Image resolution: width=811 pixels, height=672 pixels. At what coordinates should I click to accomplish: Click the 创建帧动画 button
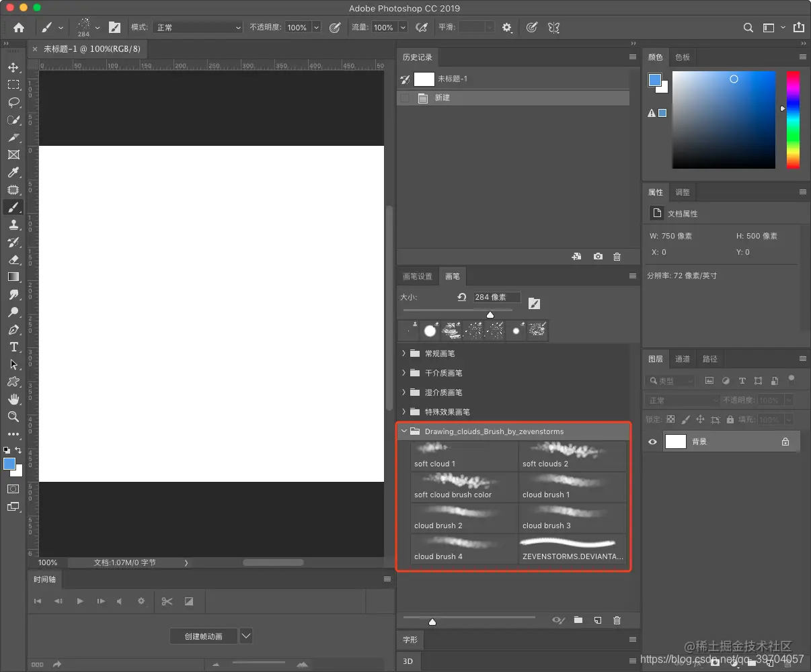click(204, 636)
